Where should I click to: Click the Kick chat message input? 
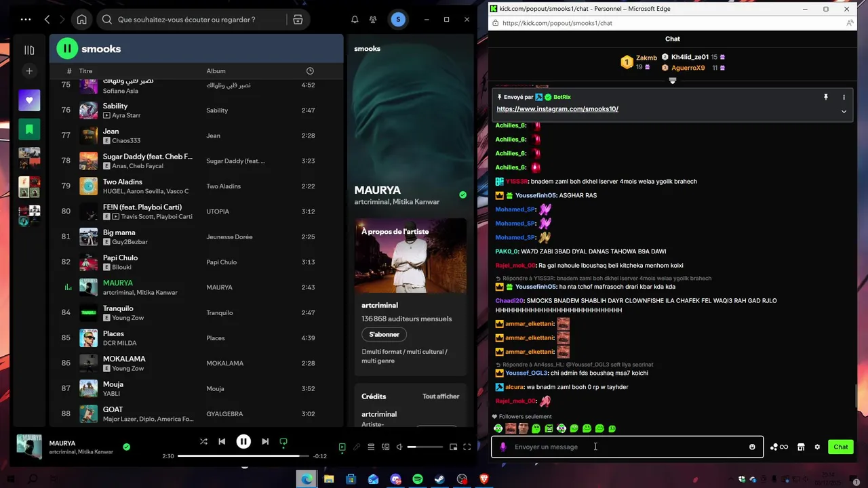pos(627,447)
